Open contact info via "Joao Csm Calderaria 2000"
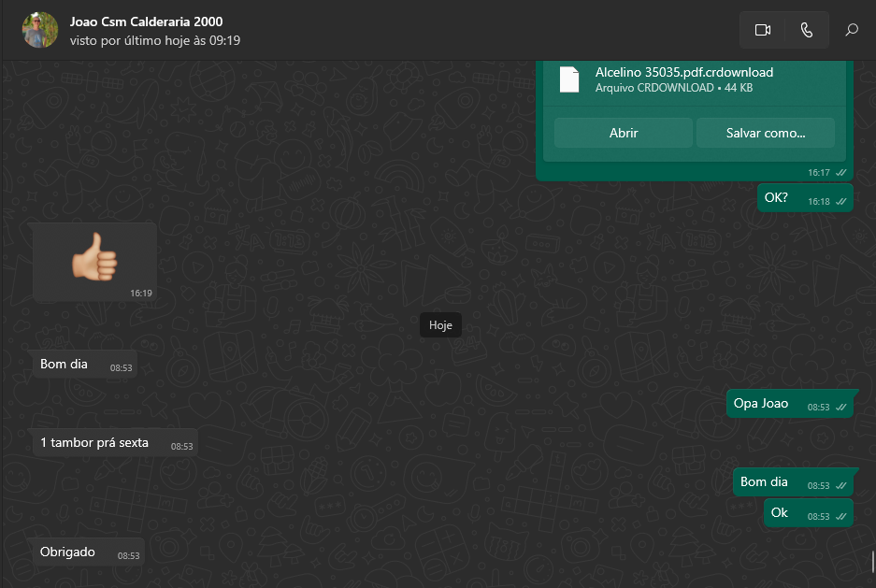 [x=147, y=22]
